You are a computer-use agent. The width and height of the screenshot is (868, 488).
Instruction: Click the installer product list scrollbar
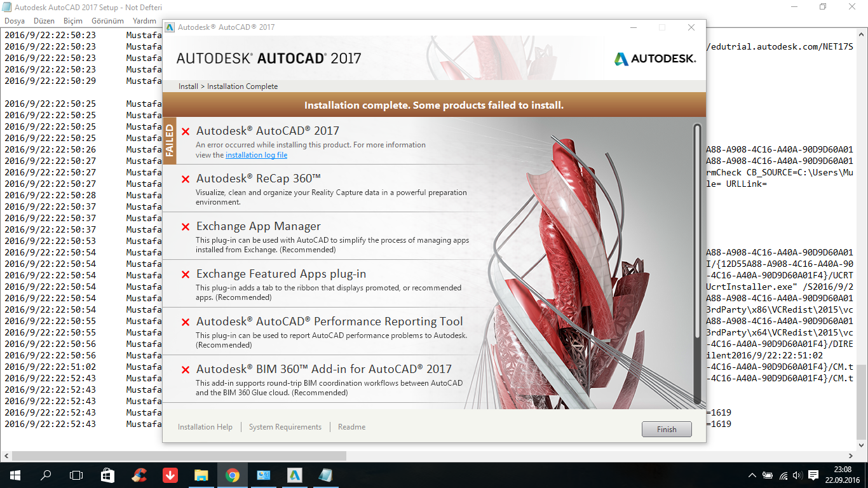tap(697, 264)
